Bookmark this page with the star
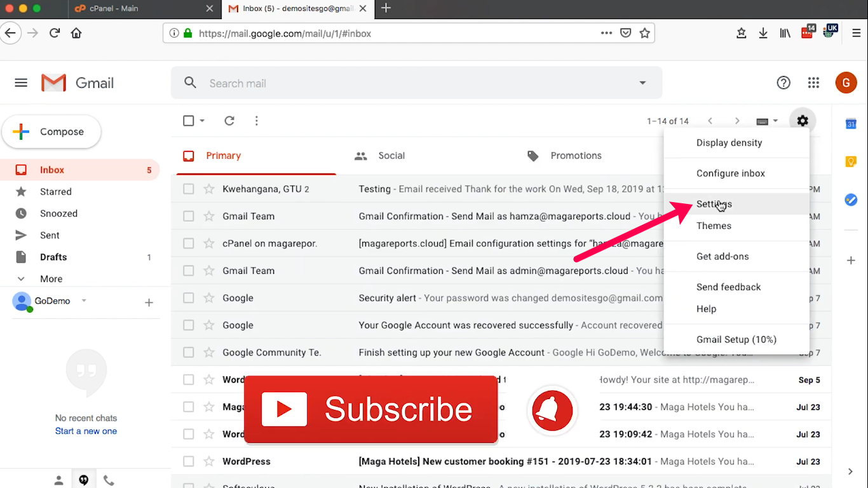Viewport: 868px width, 488px height. click(x=644, y=33)
